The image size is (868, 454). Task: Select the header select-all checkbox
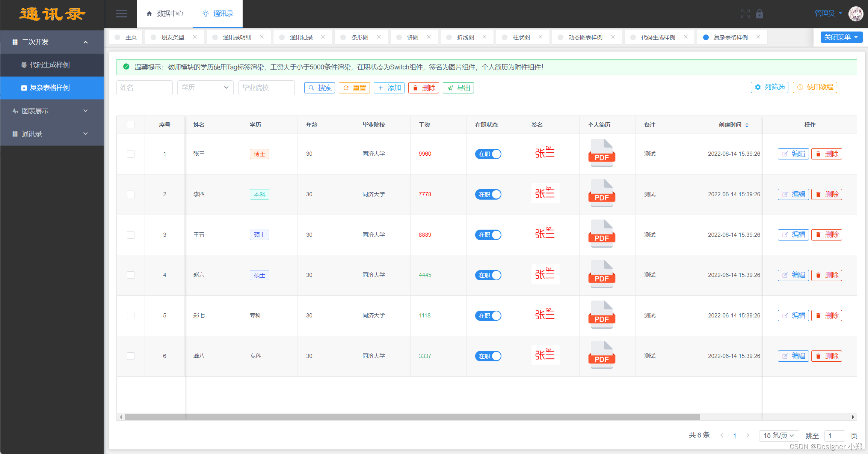(x=130, y=124)
